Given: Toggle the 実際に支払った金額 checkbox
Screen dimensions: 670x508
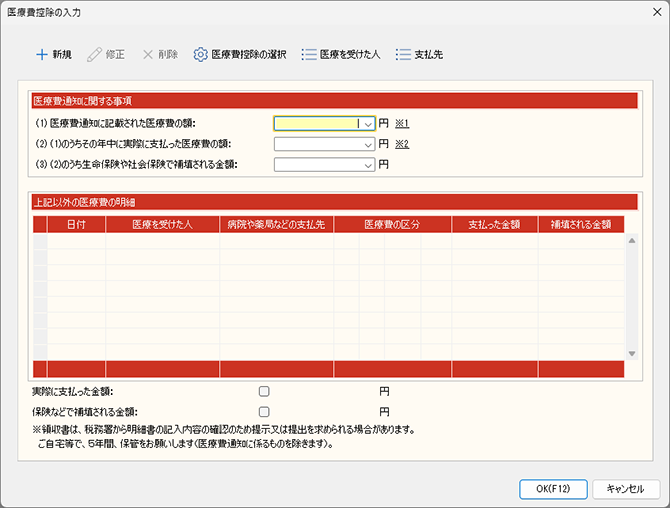Looking at the screenshot, I should tap(264, 391).
